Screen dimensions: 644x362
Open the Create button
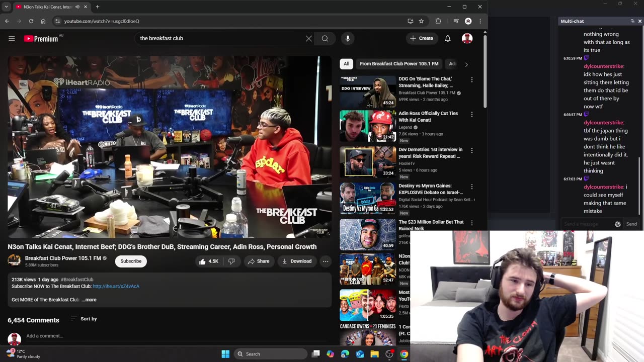[x=422, y=38]
